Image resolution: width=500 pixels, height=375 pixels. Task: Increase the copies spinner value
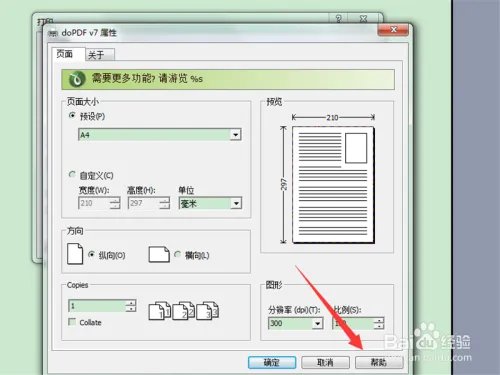(x=131, y=303)
